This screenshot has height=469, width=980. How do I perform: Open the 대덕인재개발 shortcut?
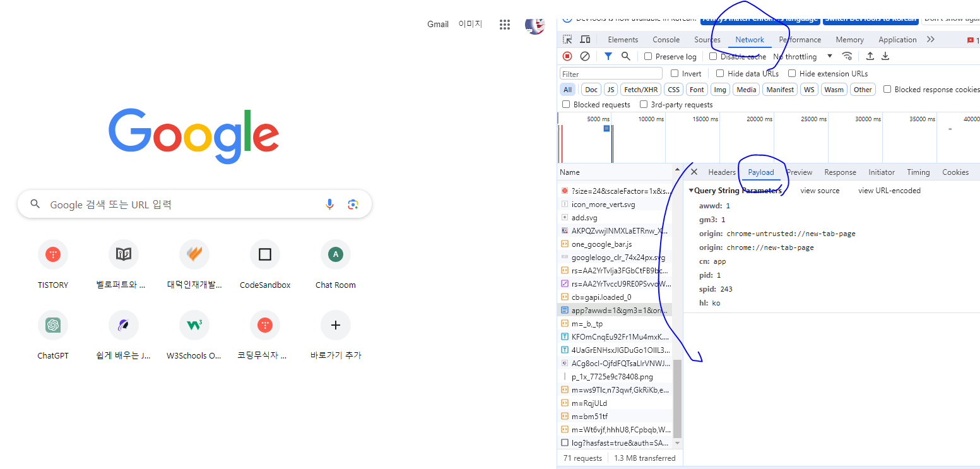coord(194,265)
